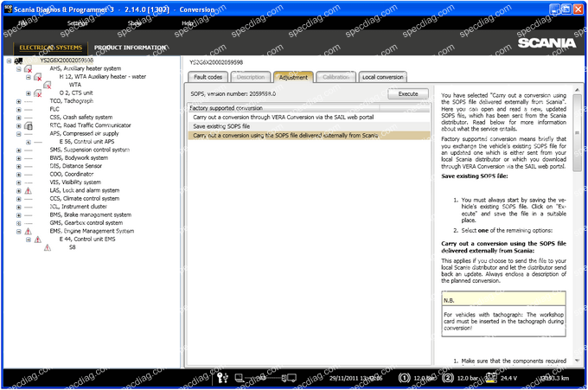Click the USB key icon in the status bar
Viewport: 588px width, 390px height.
tap(222, 378)
